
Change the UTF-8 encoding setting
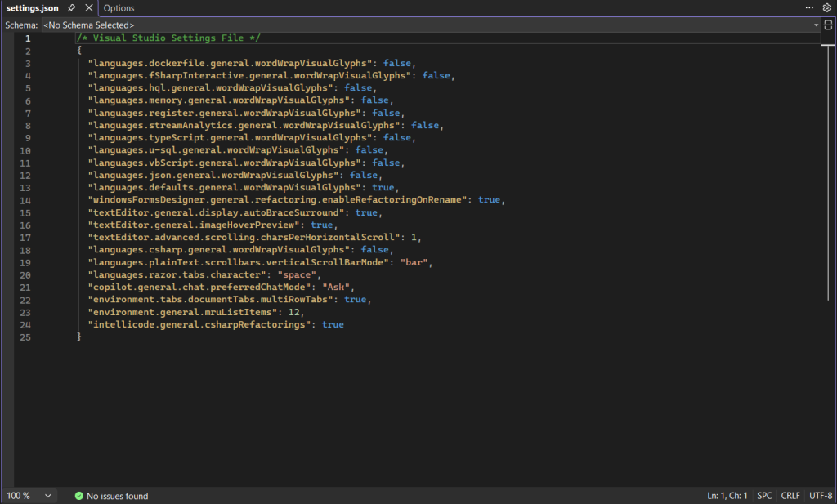(x=821, y=496)
